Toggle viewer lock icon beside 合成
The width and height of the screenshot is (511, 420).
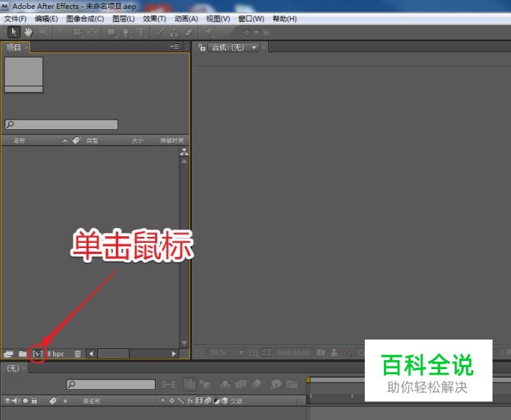[202, 47]
